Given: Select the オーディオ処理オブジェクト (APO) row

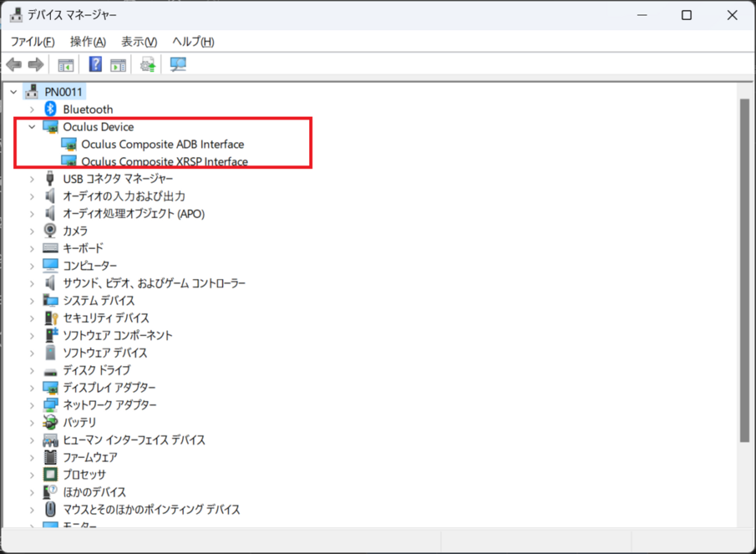Looking at the screenshot, I should (x=134, y=214).
